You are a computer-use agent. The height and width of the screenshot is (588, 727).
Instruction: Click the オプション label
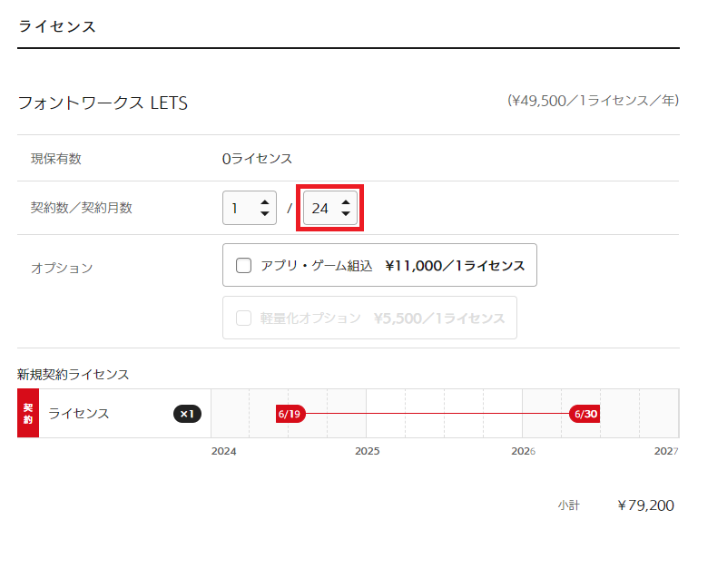[x=62, y=268]
